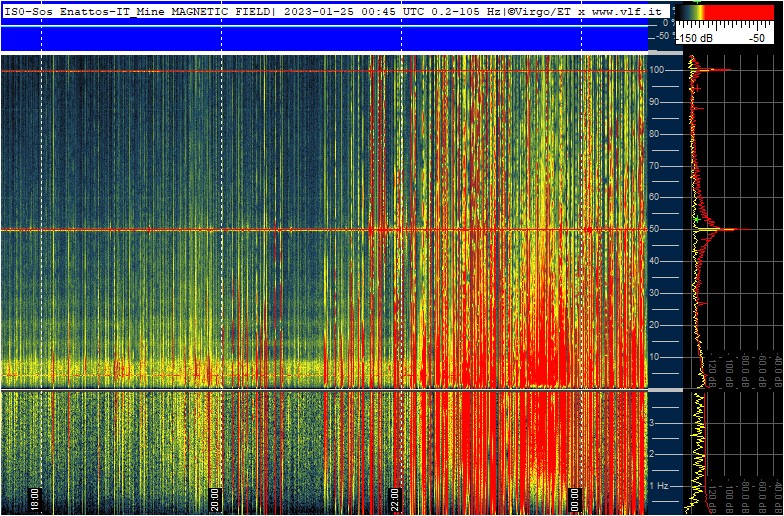Click the -50 value on color scale
The height and width of the screenshot is (516, 784).
tap(759, 37)
